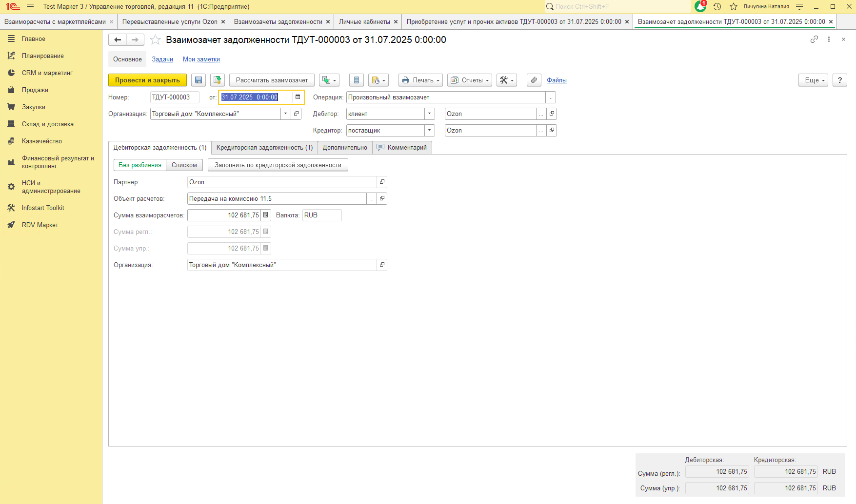Image resolution: width=856 pixels, height=504 pixels.
Task: Click the paperclip attachments icon
Action: (534, 80)
